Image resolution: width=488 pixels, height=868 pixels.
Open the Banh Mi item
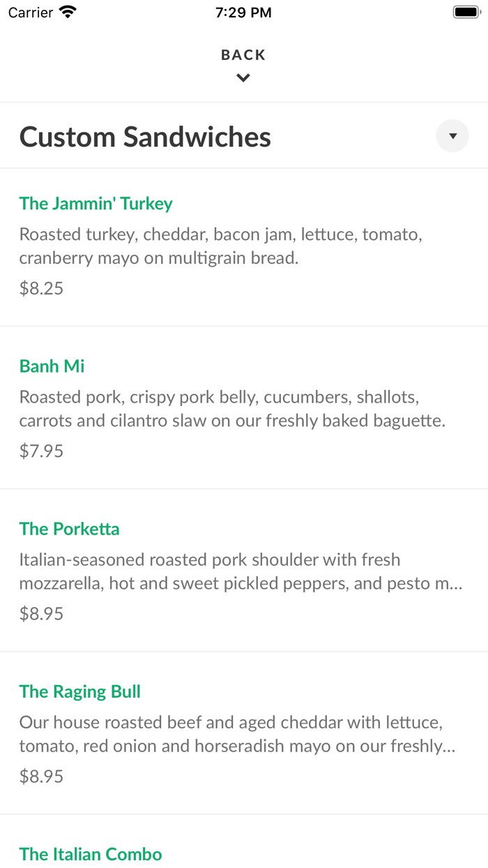point(52,366)
